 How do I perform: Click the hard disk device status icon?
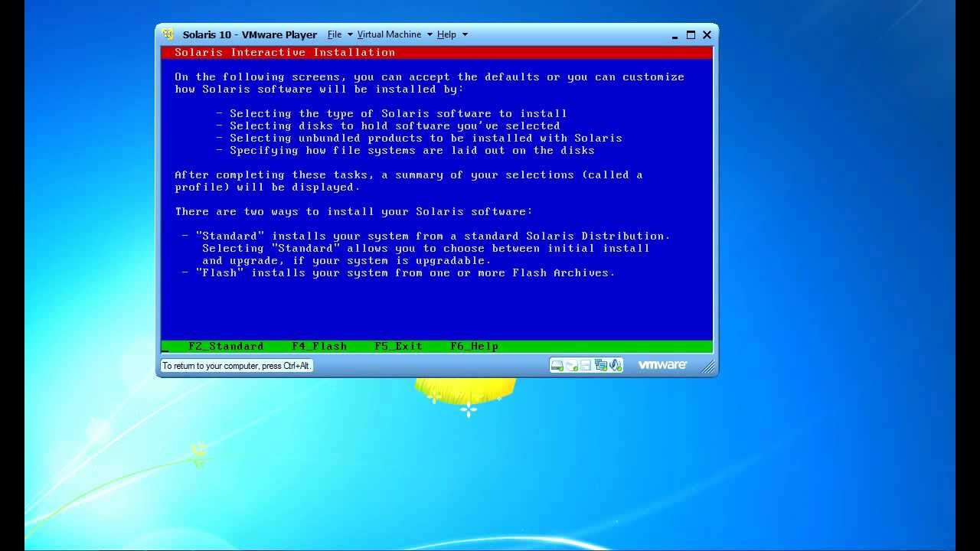click(x=557, y=365)
